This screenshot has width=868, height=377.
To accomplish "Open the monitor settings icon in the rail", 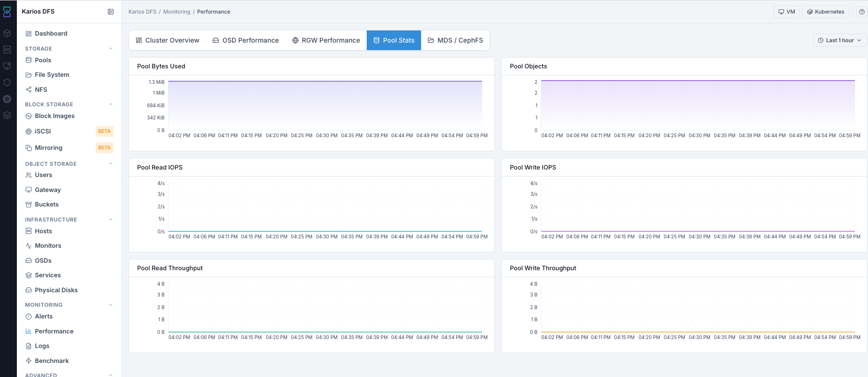I will (x=7, y=66).
